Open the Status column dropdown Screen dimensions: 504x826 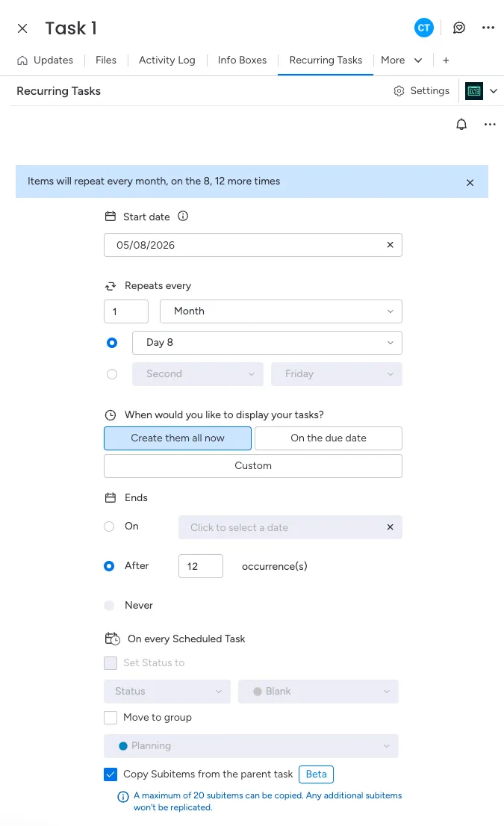click(167, 692)
